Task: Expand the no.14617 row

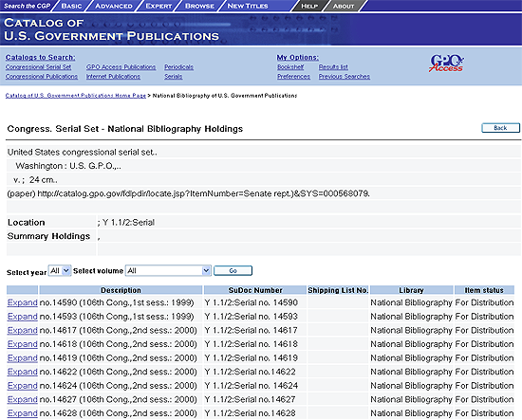Action: tap(23, 330)
